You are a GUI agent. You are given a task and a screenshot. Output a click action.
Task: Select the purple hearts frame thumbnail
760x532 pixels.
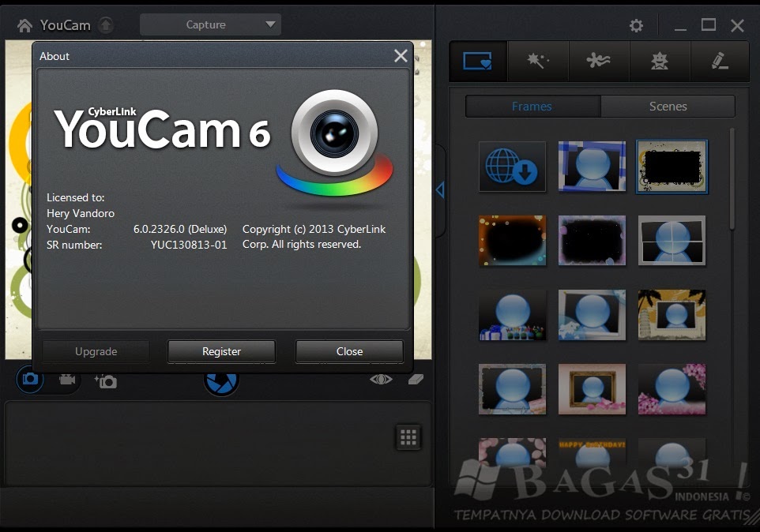[592, 241]
